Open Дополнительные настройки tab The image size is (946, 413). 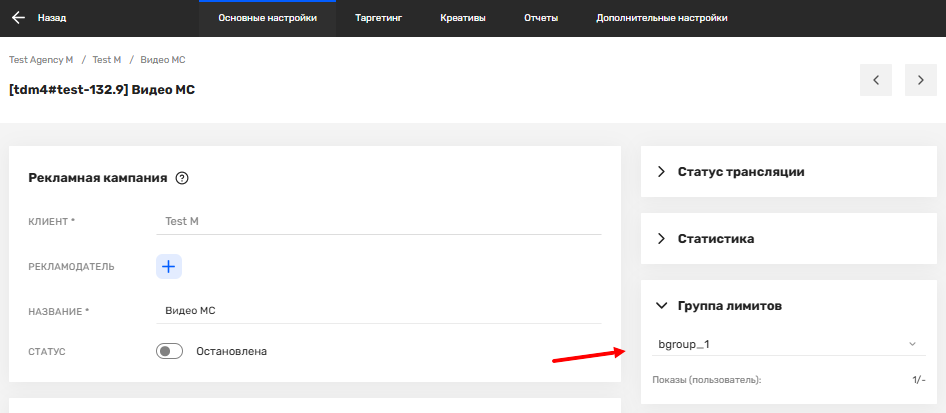pyautogui.click(x=661, y=18)
